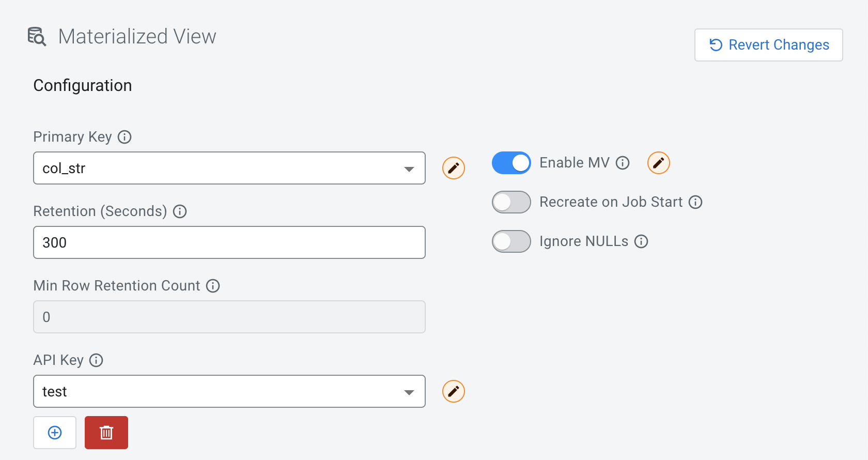Click info icon beside API Key label
The width and height of the screenshot is (868, 460).
pos(96,360)
